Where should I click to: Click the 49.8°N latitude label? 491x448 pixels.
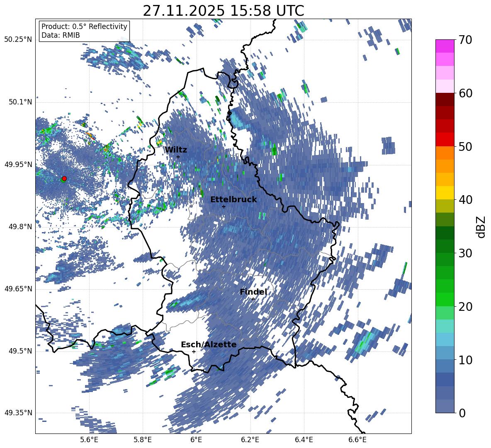21,227
